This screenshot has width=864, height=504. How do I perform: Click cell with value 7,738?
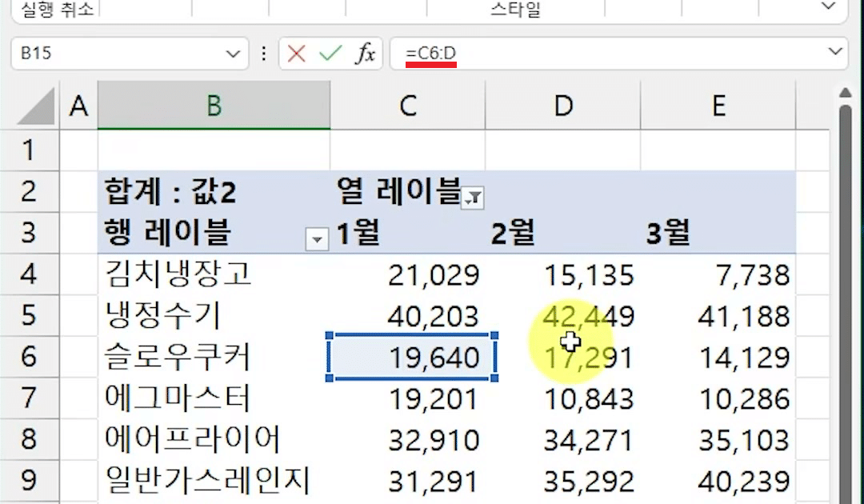(x=718, y=274)
